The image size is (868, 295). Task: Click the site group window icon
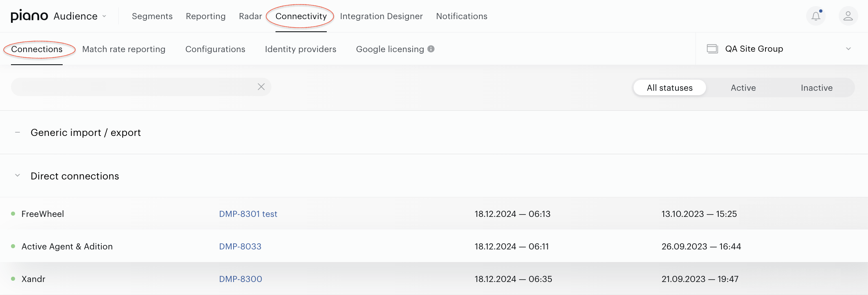pyautogui.click(x=712, y=49)
